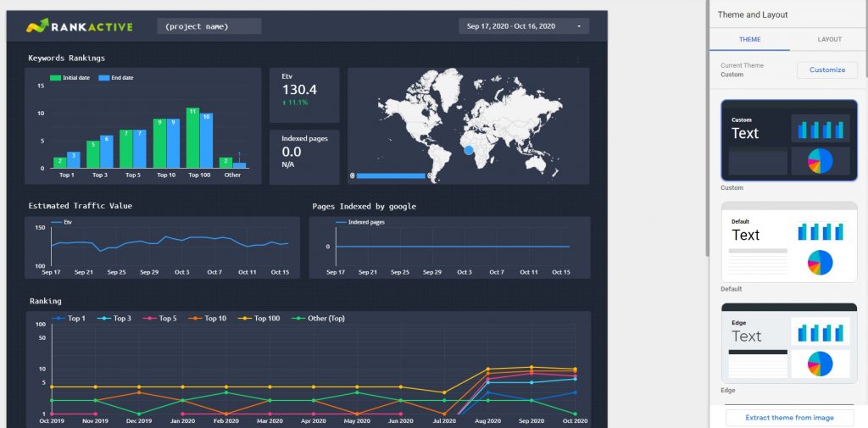The image size is (868, 428).
Task: Click the (project name) field
Action: pos(209,26)
